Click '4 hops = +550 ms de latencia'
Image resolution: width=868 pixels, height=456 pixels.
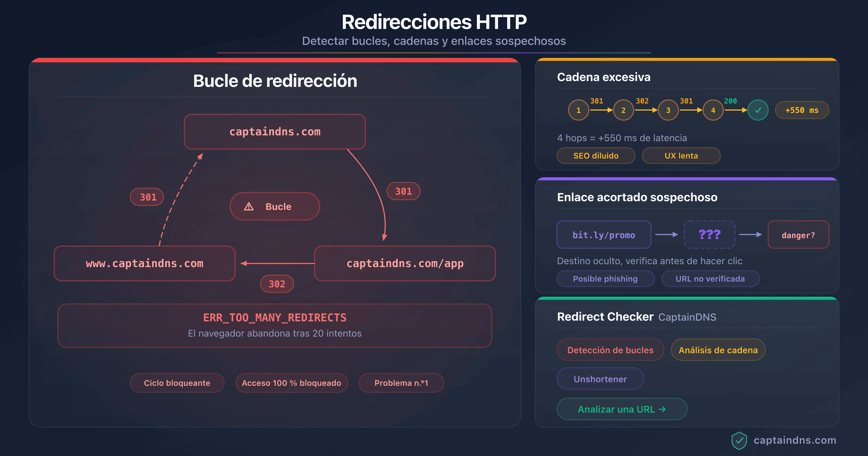coord(622,138)
